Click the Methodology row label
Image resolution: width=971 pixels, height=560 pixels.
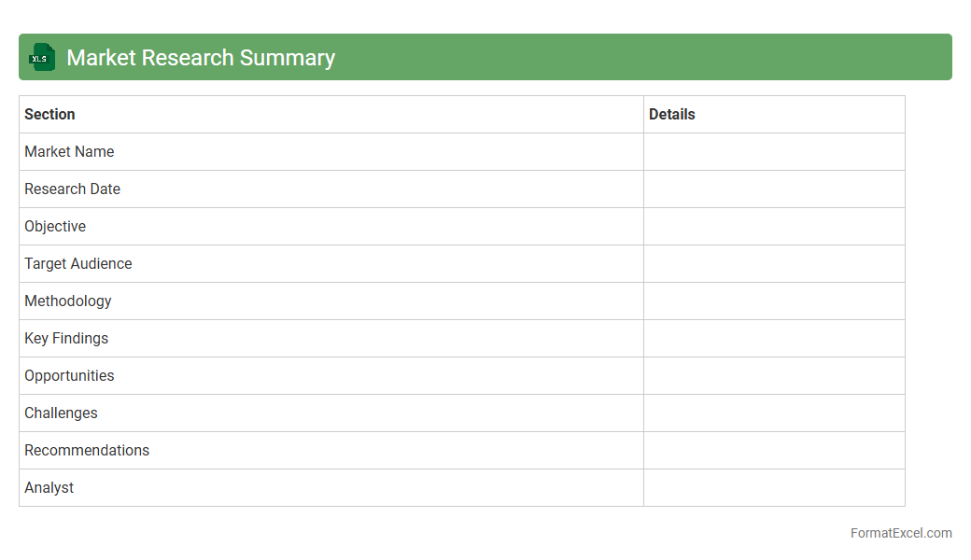68,301
